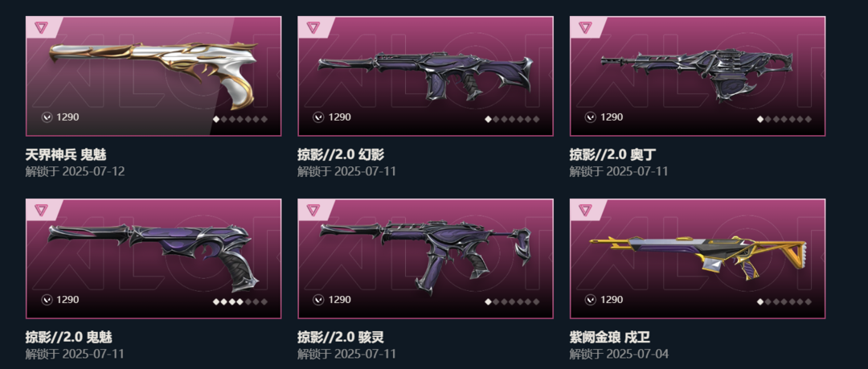
Task: Click the pink tier badge on 掠影//2.0 鬼魅 card
Action: tap(42, 210)
